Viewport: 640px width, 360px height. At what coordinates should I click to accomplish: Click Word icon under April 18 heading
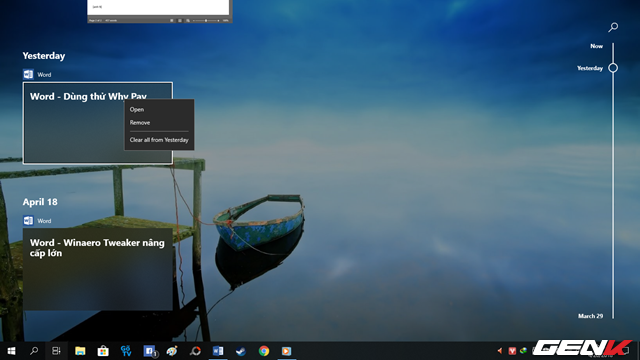28,220
